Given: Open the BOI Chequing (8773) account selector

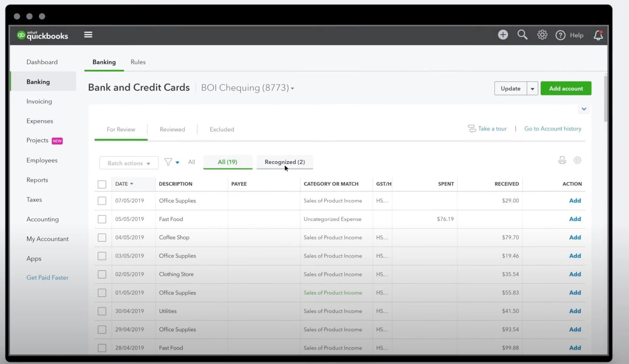Looking at the screenshot, I should coord(247,88).
